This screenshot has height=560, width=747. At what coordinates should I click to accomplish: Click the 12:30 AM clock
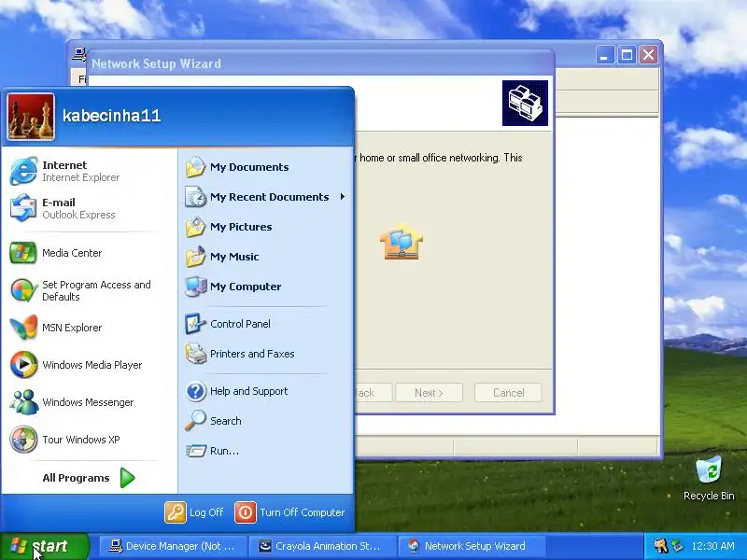[x=712, y=546]
